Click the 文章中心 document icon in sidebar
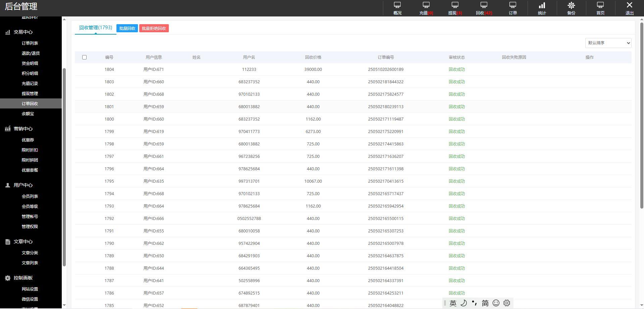Viewport: 644px width, 309px height. tap(8, 241)
